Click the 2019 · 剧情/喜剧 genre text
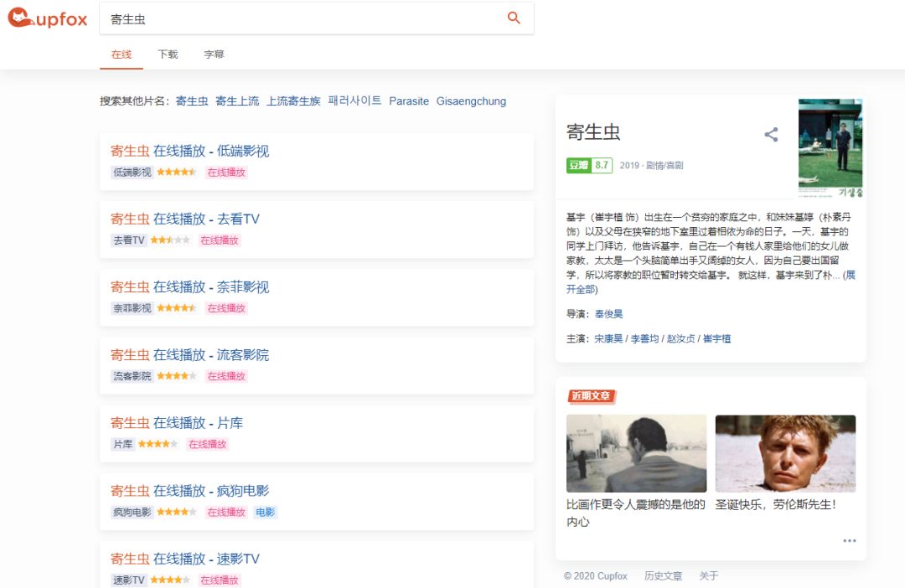Viewport: 905px width, 588px height. coord(652,166)
